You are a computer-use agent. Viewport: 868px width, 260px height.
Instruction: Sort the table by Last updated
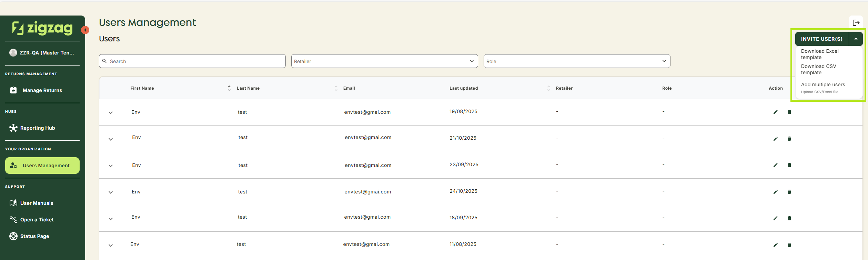tap(548, 88)
